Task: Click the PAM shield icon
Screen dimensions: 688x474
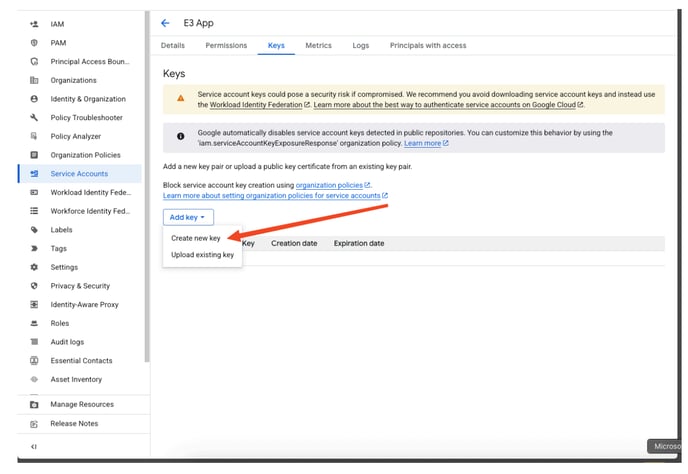Action: (35, 43)
